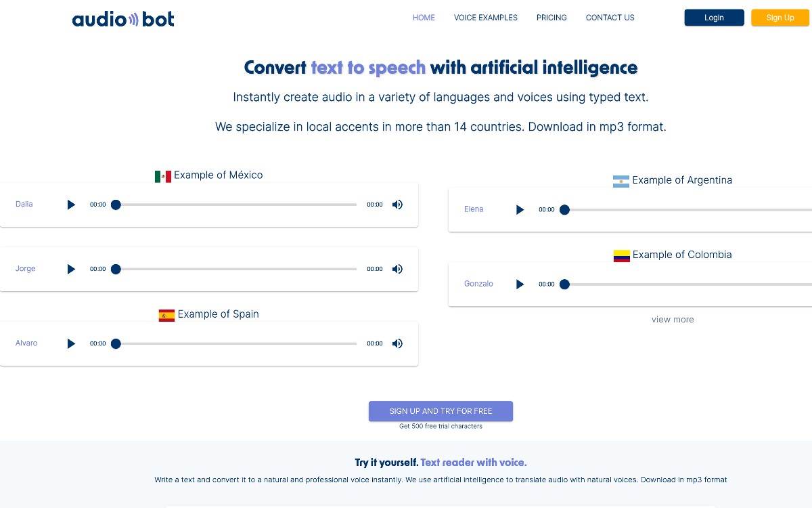Expand more voice examples via view more
Screen dimensions: 812x508
click(673, 319)
